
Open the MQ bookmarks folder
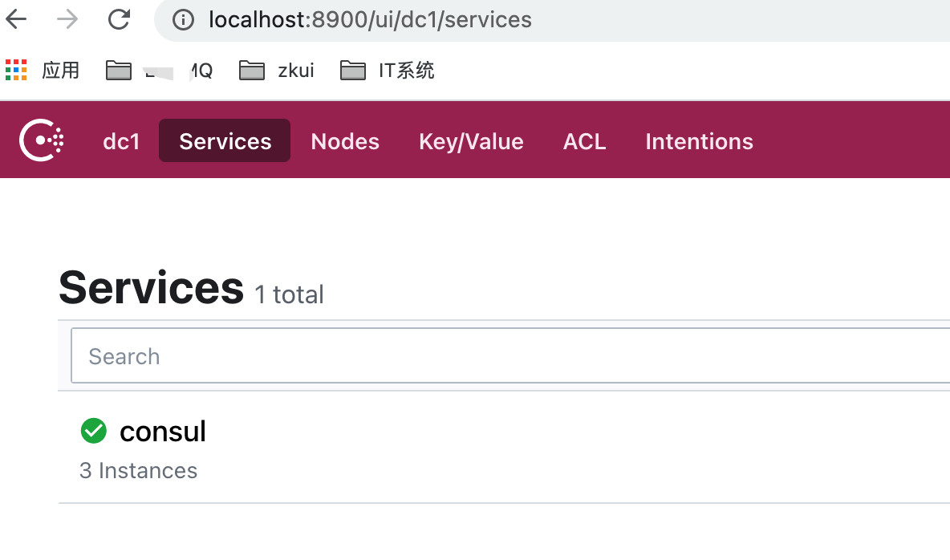pyautogui.click(x=160, y=70)
